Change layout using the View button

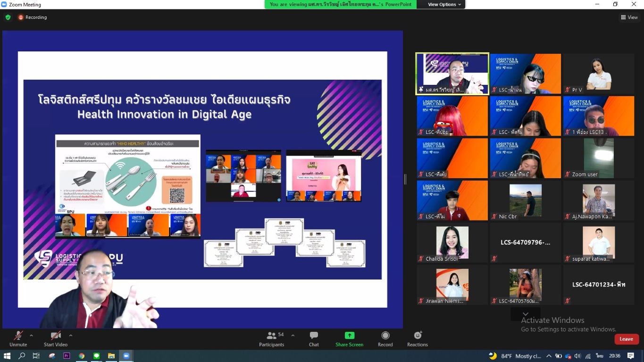tap(629, 17)
